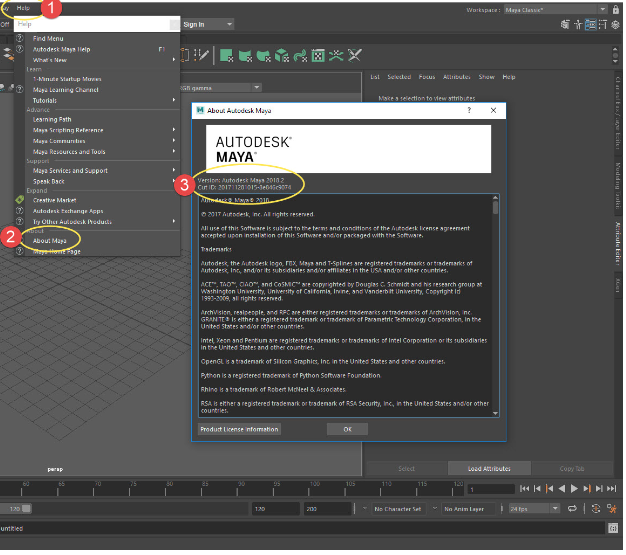This screenshot has width=626, height=555.
Task: Select Maya Learning Channel entry
Action: click(65, 90)
